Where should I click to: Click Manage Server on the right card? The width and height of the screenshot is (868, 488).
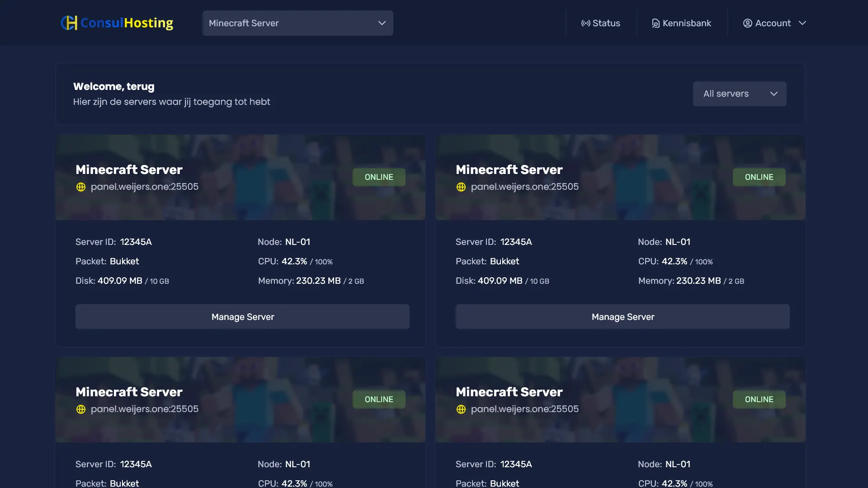[623, 317]
